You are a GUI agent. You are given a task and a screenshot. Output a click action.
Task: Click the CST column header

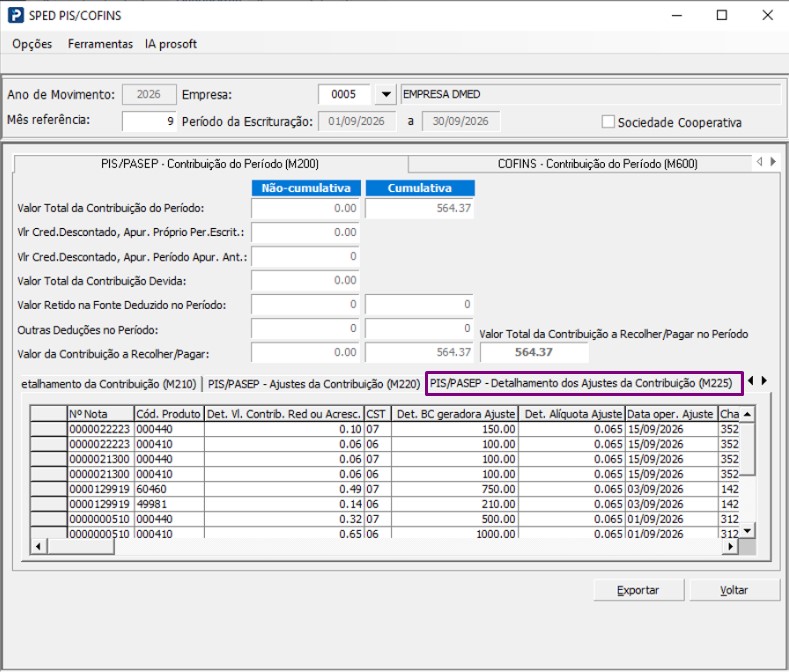click(377, 414)
